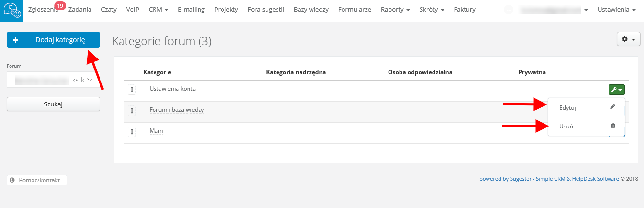Open the Skróty dropdown

pyautogui.click(x=432, y=10)
